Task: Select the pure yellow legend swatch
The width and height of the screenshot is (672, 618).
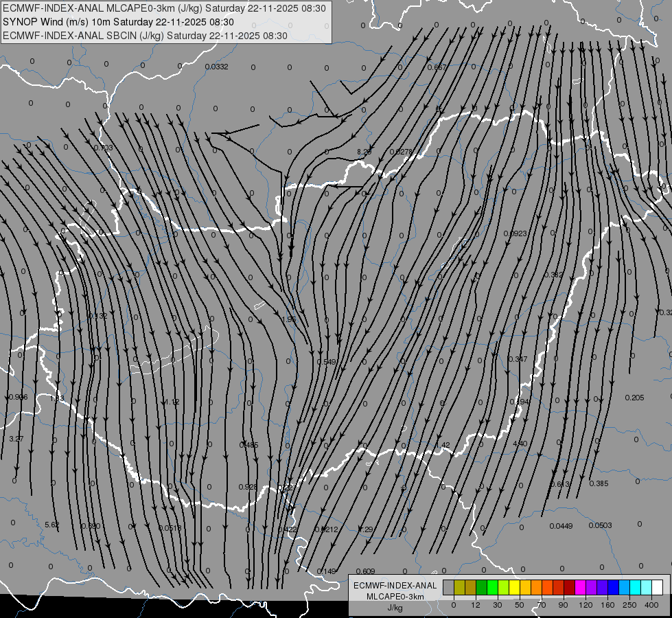Action: [514, 587]
